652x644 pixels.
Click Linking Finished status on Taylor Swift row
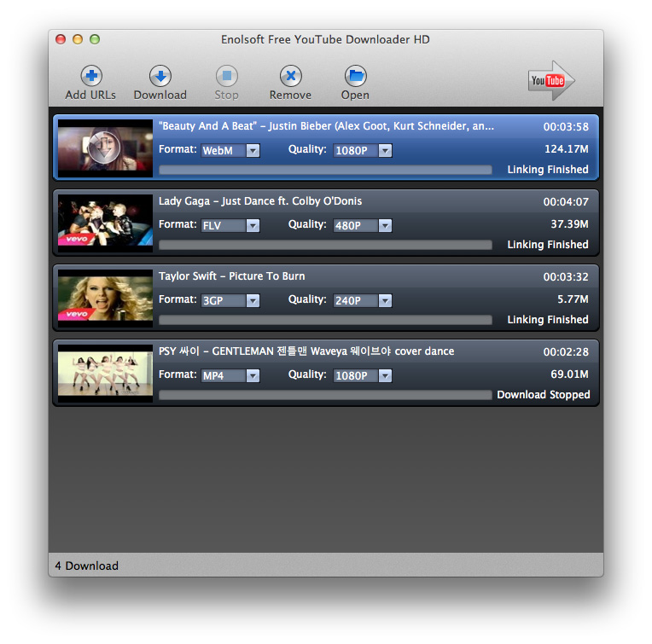pyautogui.click(x=548, y=320)
